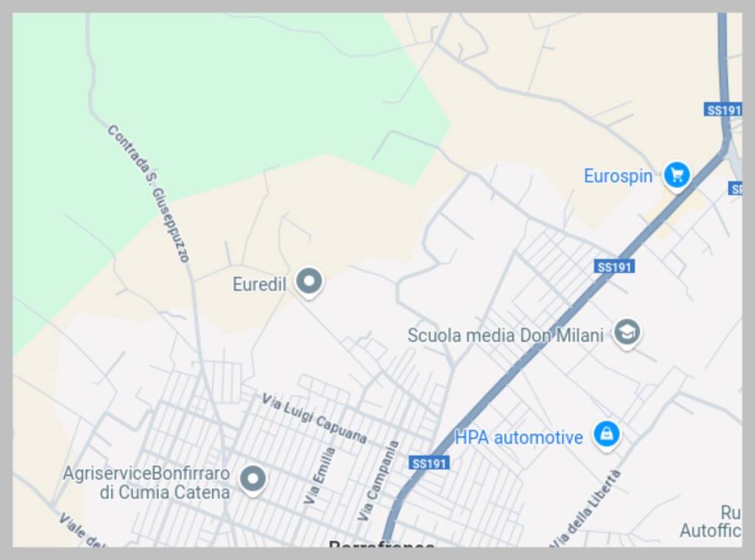
Task: Click AgriserviceBonfirraro di Cumia Catena label
Action: [x=147, y=483]
